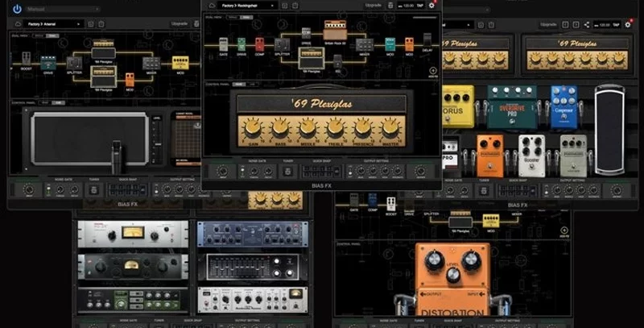Click the ADD FX plus button in the bottom-right window
644x328 pixels.
point(564,230)
